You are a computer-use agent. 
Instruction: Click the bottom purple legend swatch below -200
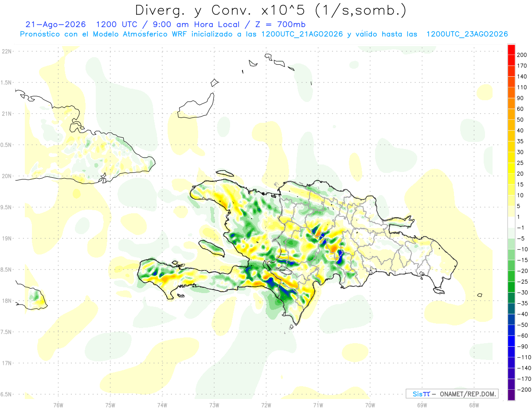point(511,395)
